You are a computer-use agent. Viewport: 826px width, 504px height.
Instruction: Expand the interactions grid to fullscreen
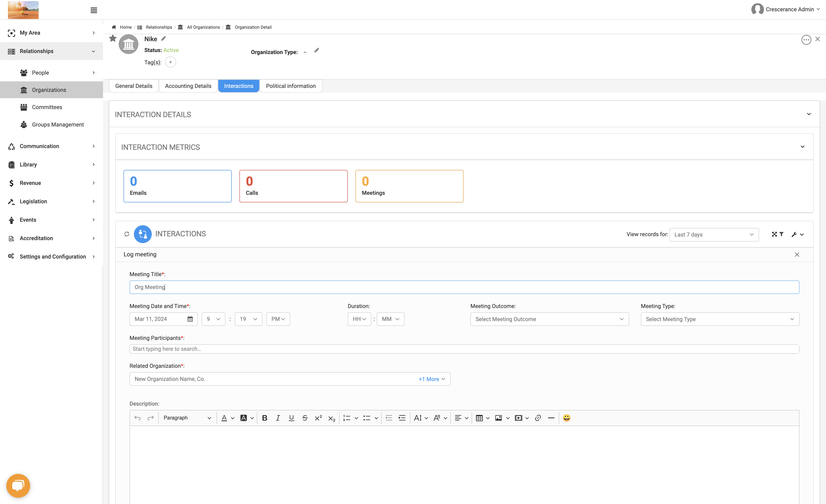click(774, 234)
